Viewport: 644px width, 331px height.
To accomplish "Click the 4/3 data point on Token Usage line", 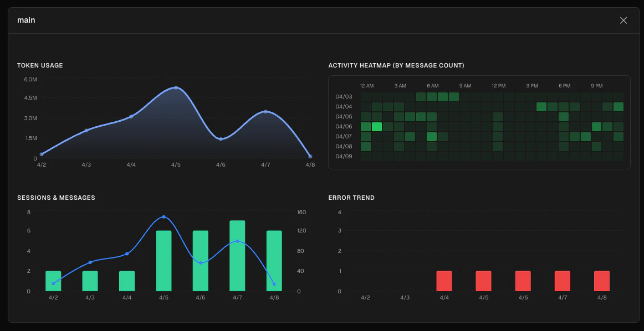I will pos(86,131).
